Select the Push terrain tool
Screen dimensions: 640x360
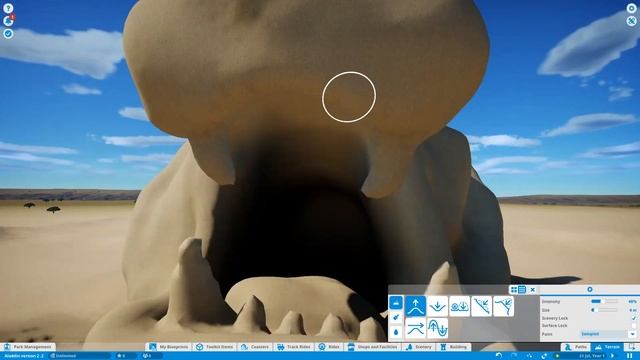coord(438,306)
